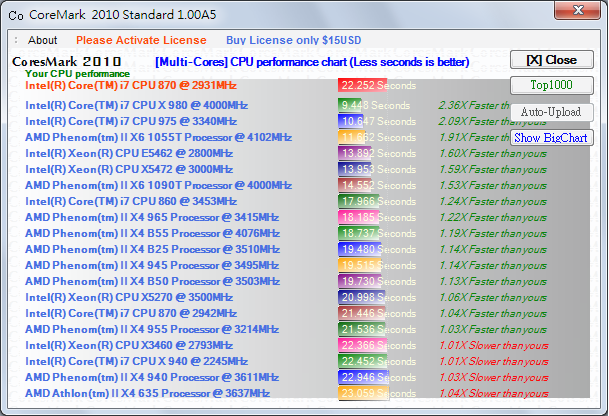Select Core i7 870 @ 2942MHz row
The width and height of the screenshot is (609, 416).
tap(131, 313)
